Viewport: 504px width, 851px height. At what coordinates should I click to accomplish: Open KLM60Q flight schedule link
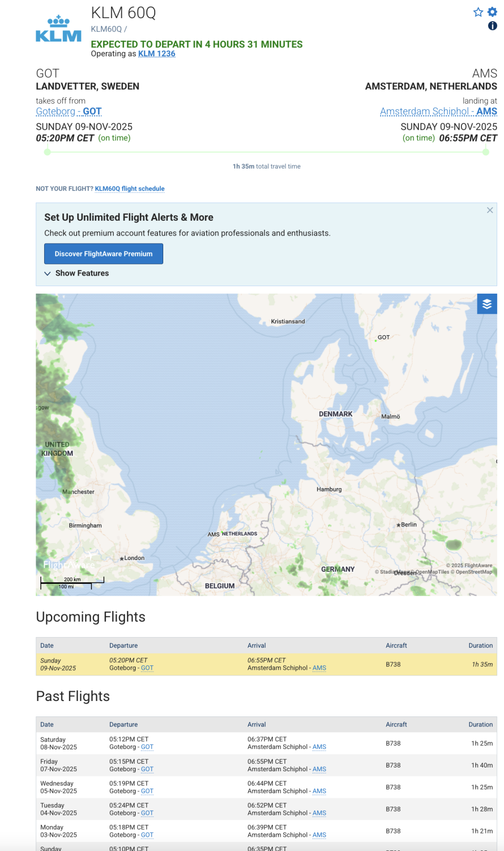click(x=130, y=189)
